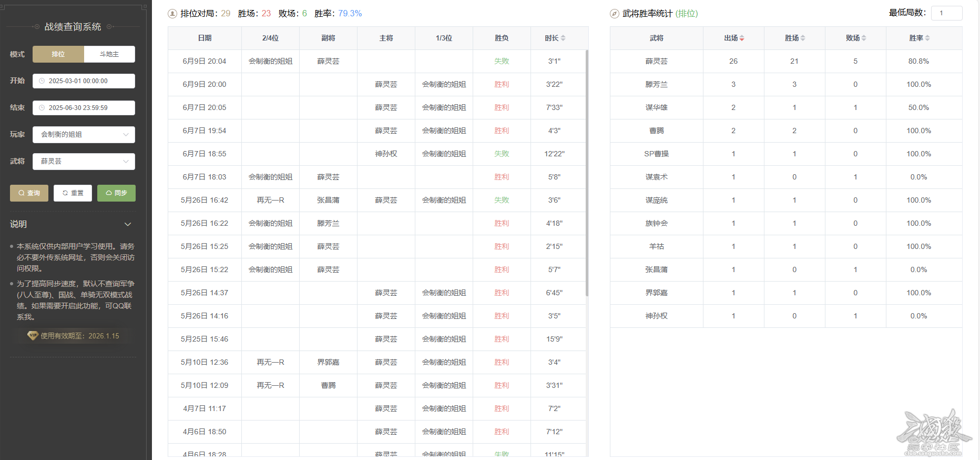Click the 副将 column header
The image size is (980, 460).
(x=328, y=38)
